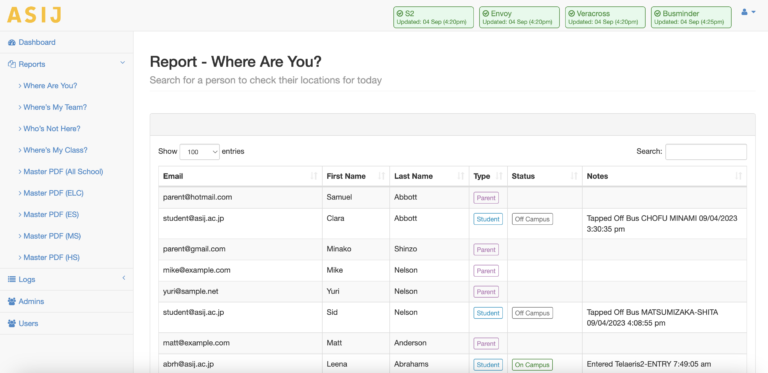Click the Notes column header
768x373 pixels.
click(x=664, y=176)
